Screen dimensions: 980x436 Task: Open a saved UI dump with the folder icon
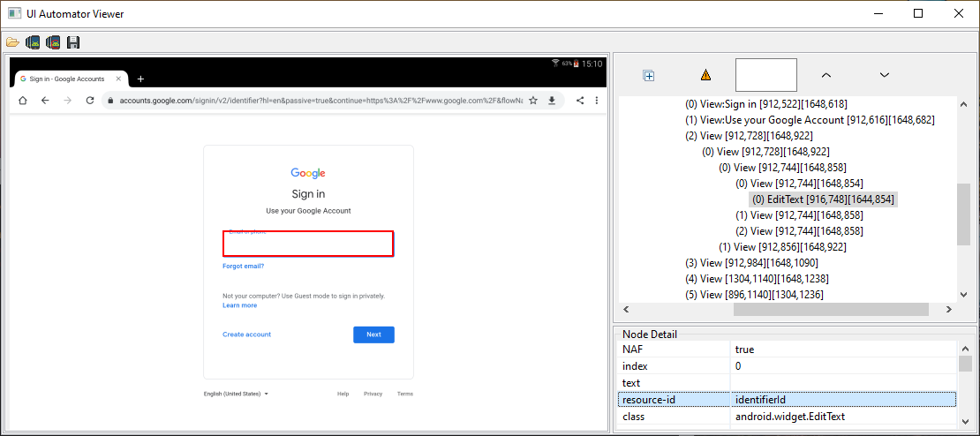point(12,42)
